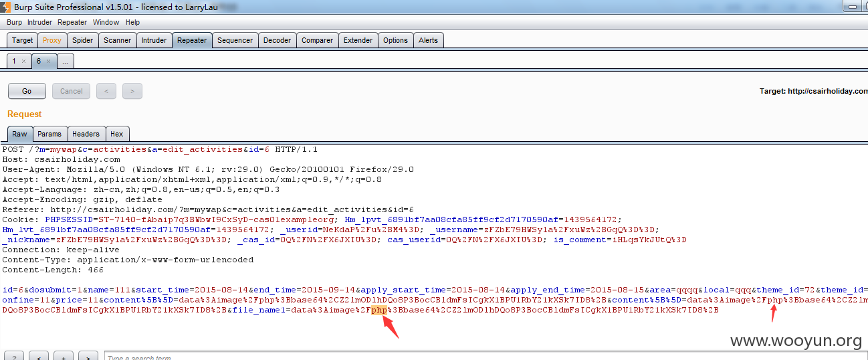Switch to the Proxy tool tab

click(x=52, y=40)
